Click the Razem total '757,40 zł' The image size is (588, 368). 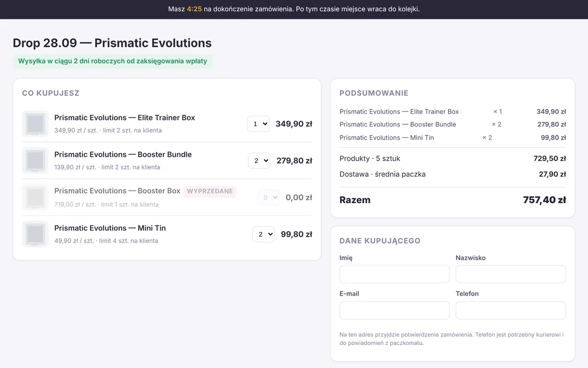(544, 200)
